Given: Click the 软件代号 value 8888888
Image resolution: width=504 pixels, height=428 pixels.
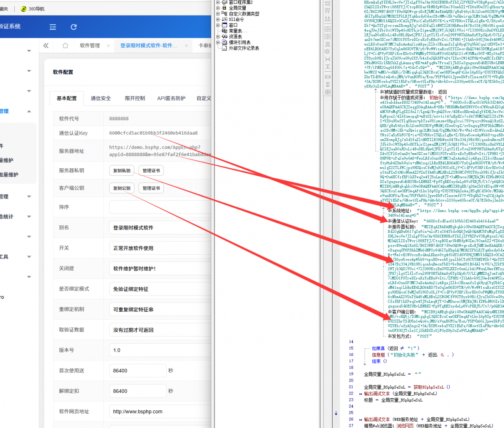Looking at the screenshot, I should [119, 119].
